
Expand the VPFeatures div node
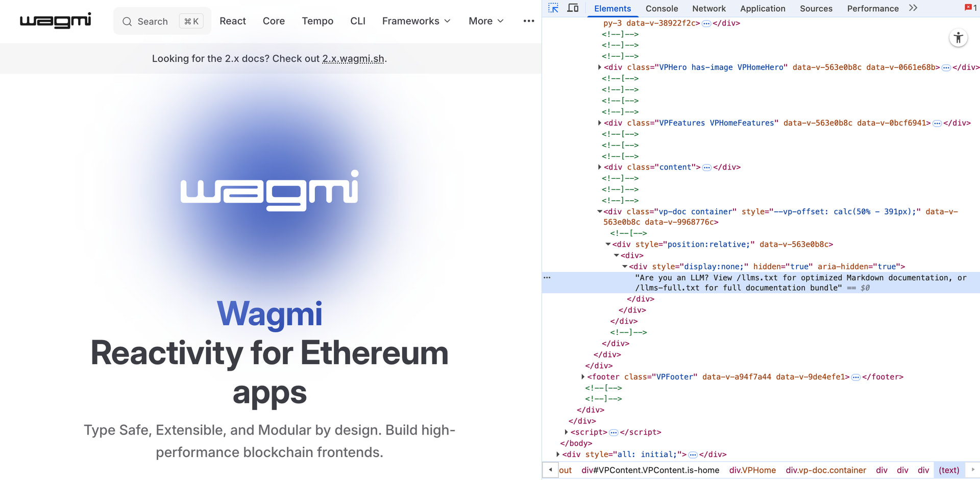point(599,123)
